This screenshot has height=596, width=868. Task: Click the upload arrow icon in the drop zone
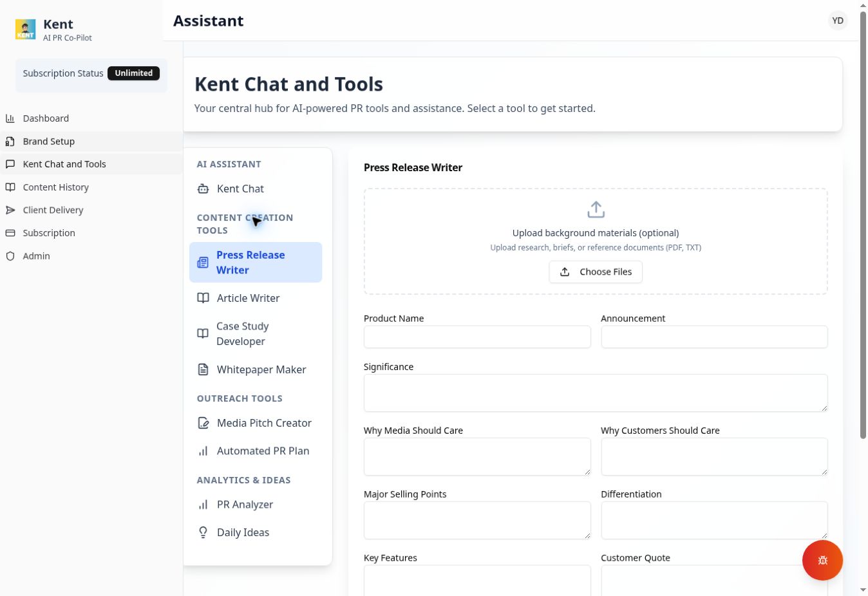pos(596,210)
